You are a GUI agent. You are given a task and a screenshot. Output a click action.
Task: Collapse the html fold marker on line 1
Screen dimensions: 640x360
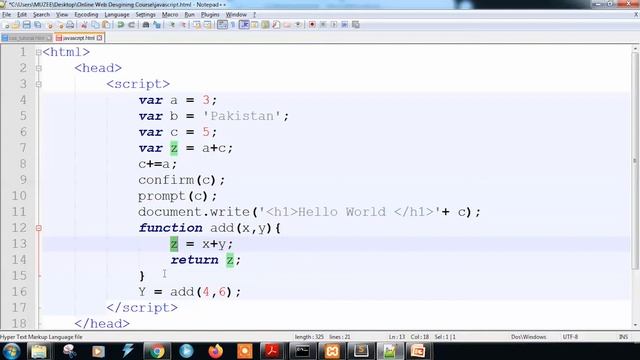pyautogui.click(x=38, y=52)
